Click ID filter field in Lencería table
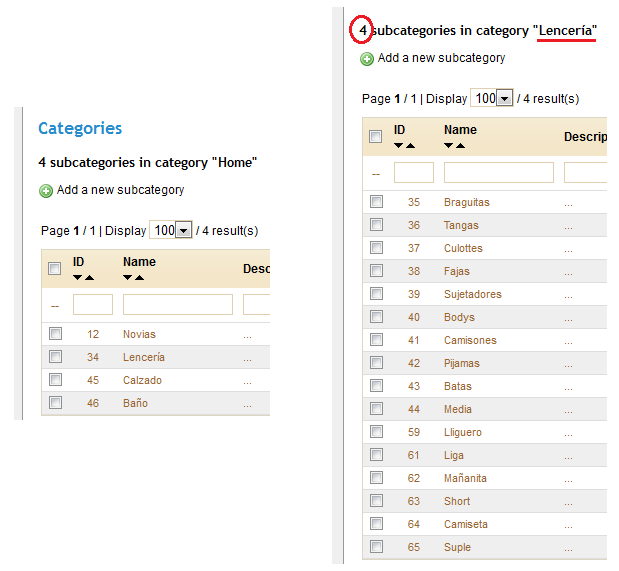This screenshot has height=571, width=619. pyautogui.click(x=413, y=173)
